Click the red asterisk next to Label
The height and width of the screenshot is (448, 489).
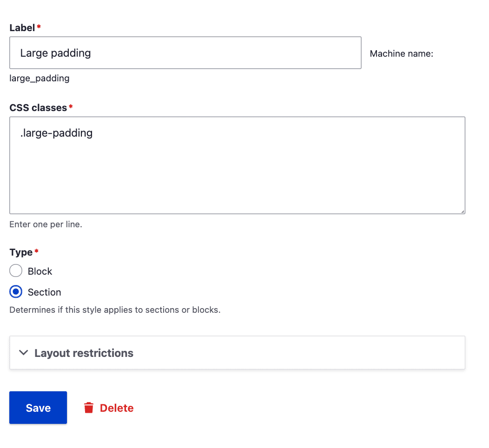pyautogui.click(x=39, y=27)
